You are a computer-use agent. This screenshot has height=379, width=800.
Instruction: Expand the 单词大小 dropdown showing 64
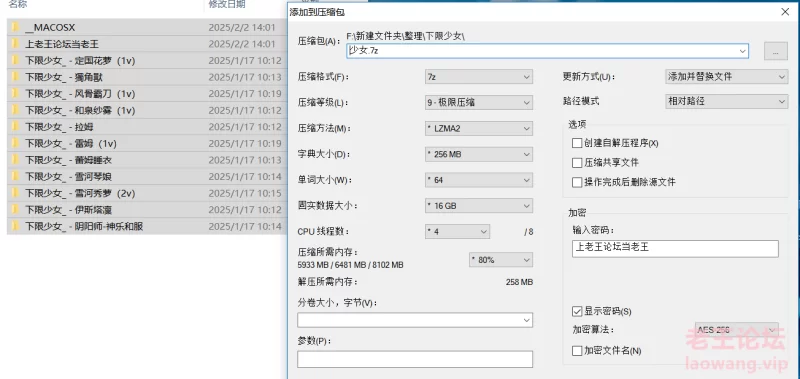point(479,180)
